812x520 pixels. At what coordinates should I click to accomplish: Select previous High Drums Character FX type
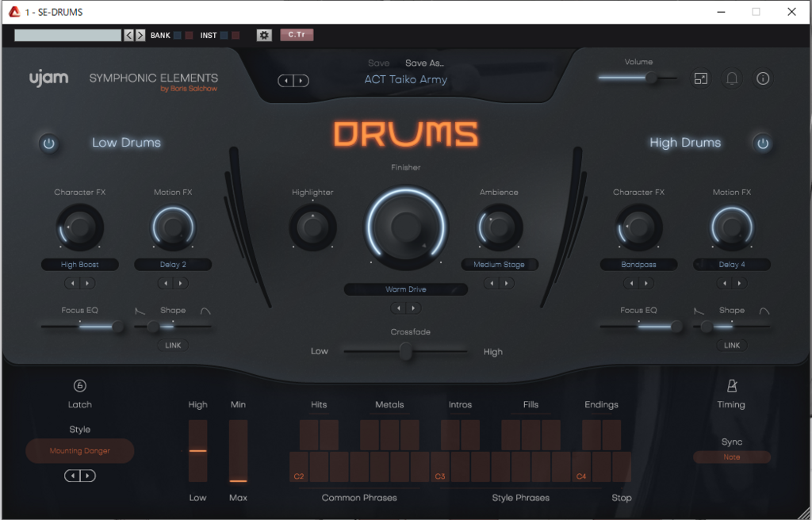click(x=631, y=283)
